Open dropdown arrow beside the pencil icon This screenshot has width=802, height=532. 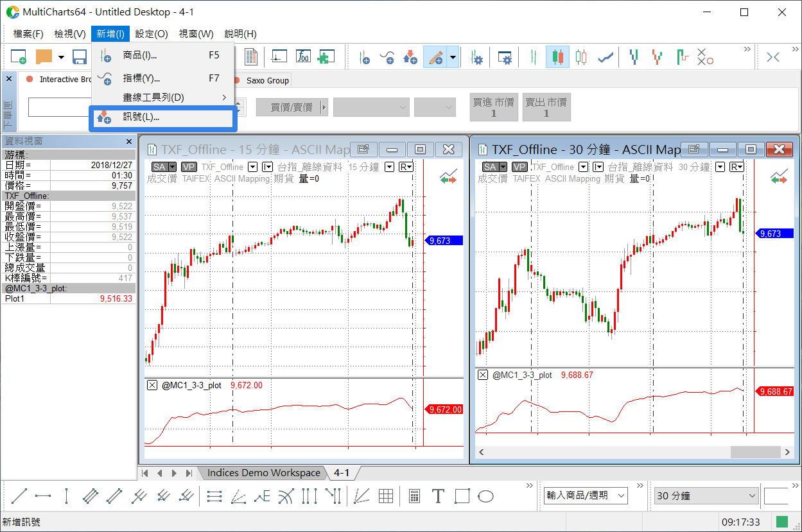click(x=453, y=57)
